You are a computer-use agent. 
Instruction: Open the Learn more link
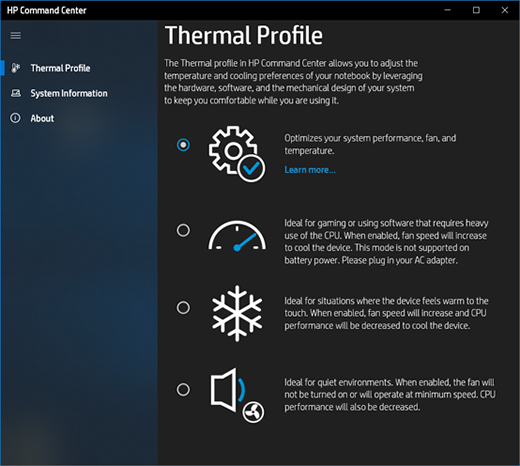(x=310, y=170)
